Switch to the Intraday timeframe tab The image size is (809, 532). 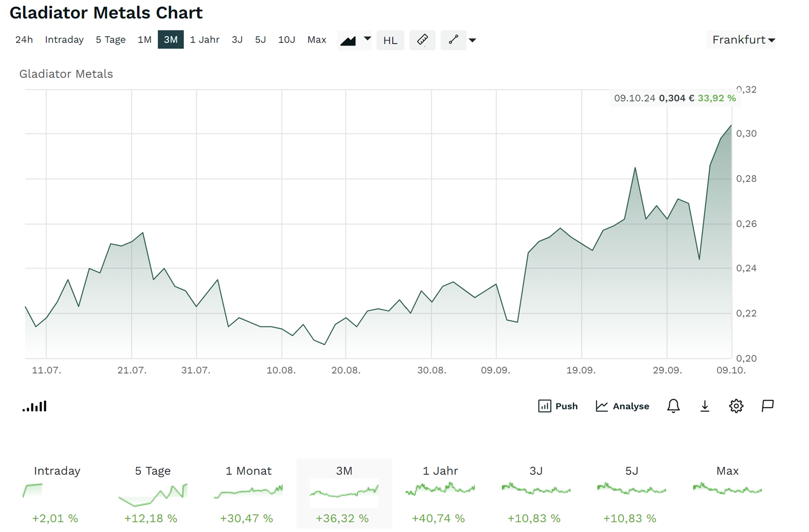tap(64, 40)
